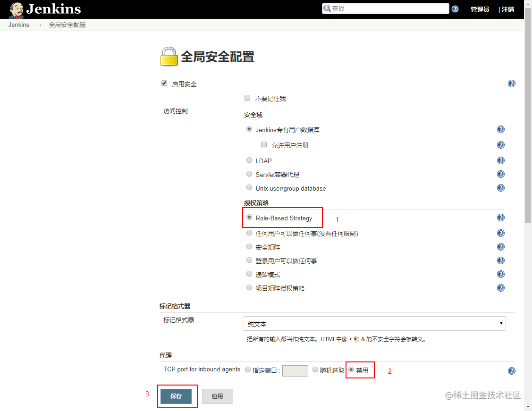532x411 pixels.
Task: Click the 授权策略 section heading
Action: point(256,203)
